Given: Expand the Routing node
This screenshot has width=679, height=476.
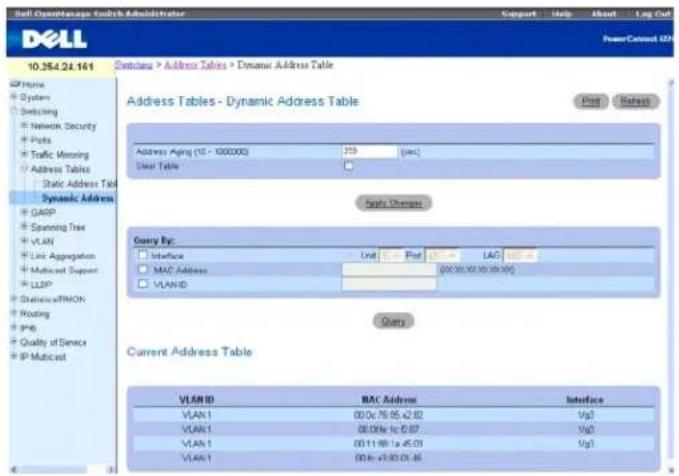Looking at the screenshot, I should (x=14, y=313).
